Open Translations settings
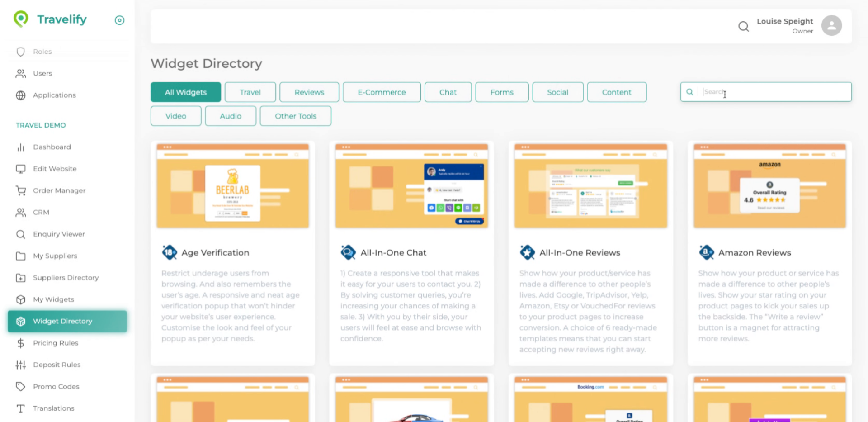 pyautogui.click(x=53, y=408)
